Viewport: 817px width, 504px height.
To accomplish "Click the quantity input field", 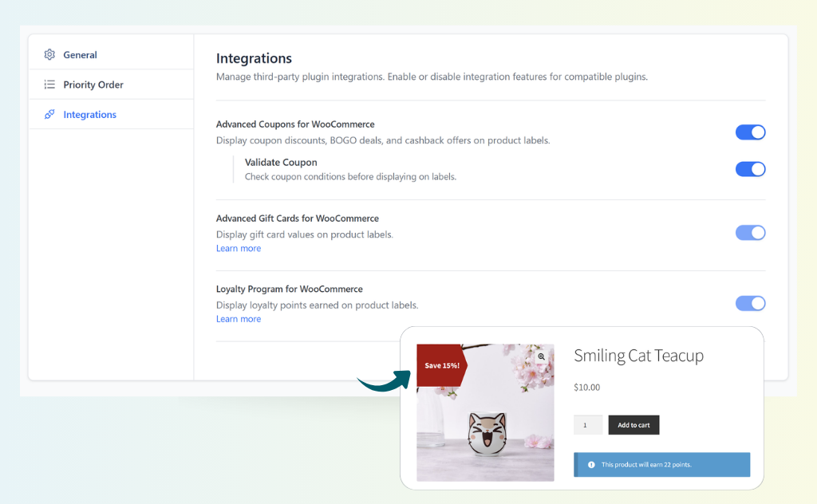I will click(588, 424).
